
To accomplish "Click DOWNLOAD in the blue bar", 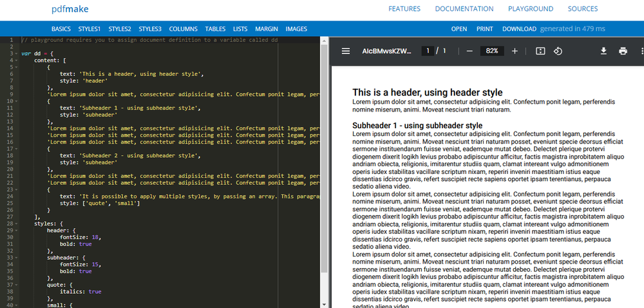I will pos(519,29).
